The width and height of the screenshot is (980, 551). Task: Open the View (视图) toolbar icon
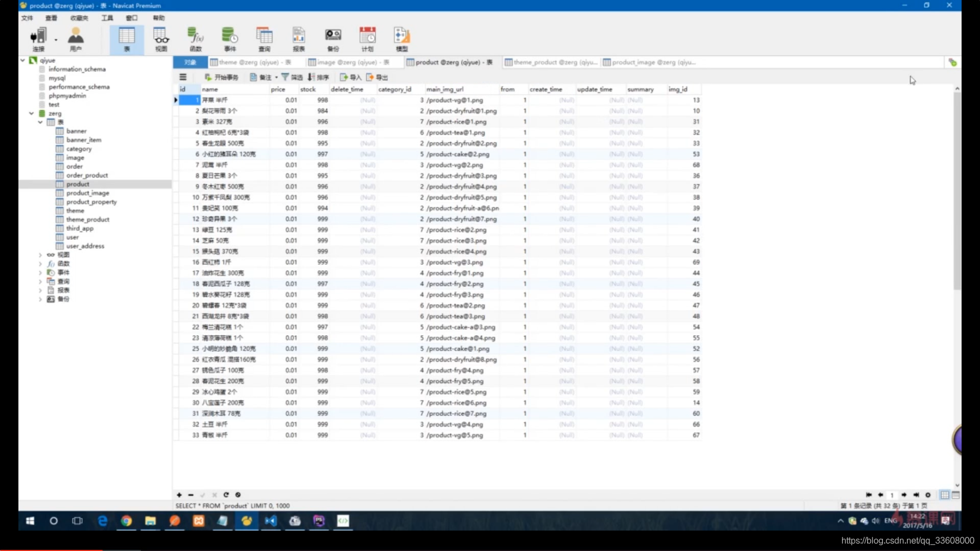[161, 40]
